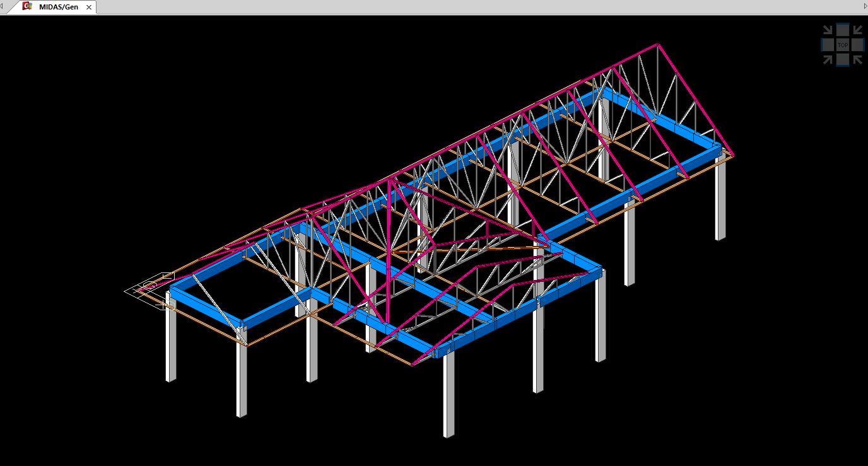Click the square left of TOP on the view cube
Image resolution: width=868 pixels, height=466 pixels.
click(x=828, y=45)
